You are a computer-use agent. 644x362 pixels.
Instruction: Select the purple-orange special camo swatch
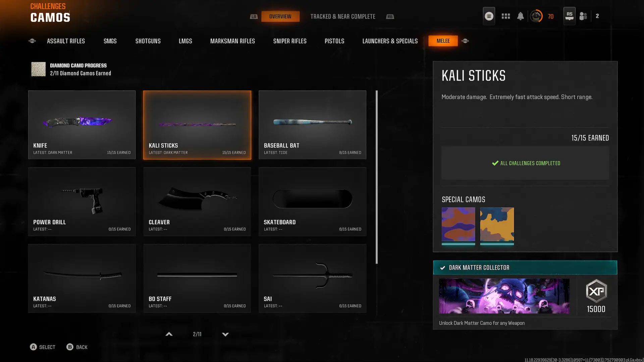click(x=458, y=224)
